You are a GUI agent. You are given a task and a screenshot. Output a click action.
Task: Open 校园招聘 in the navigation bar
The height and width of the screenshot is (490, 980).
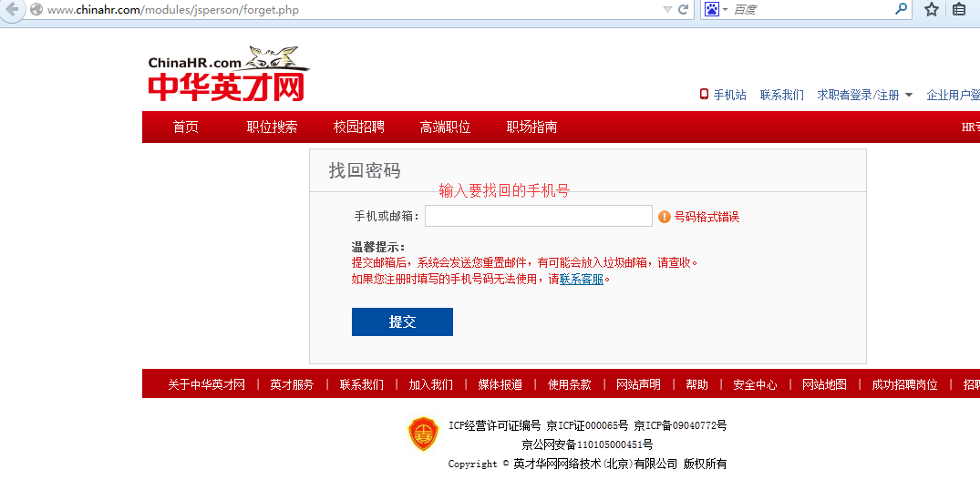[359, 128]
